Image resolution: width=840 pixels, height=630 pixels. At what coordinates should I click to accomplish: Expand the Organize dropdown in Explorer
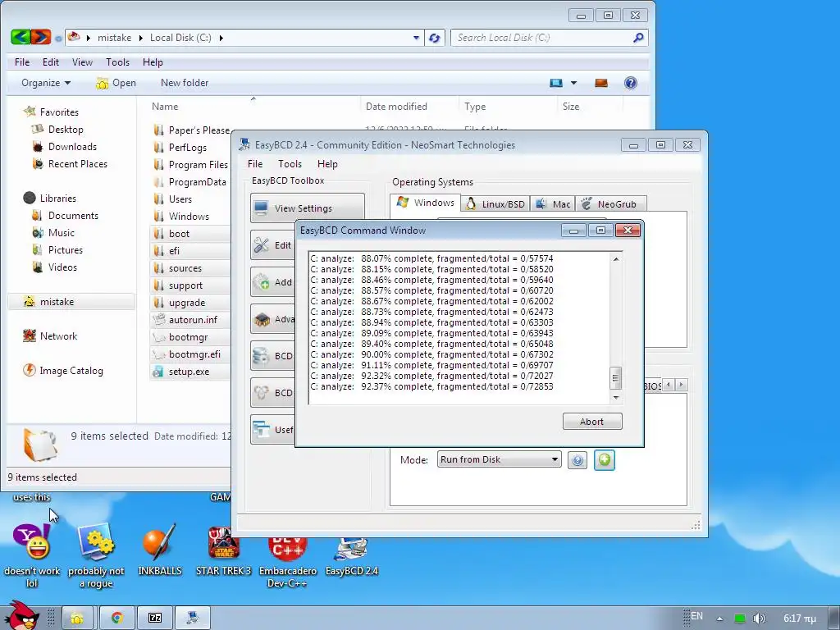(46, 83)
